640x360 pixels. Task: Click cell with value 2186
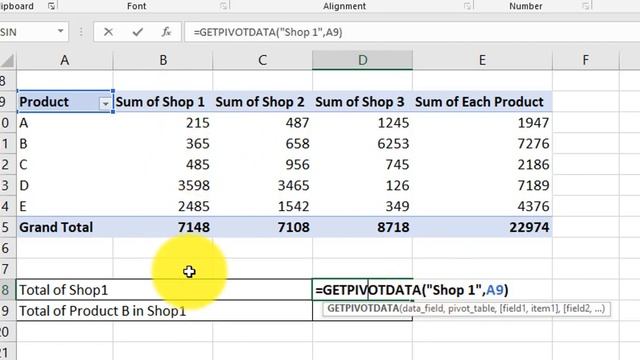click(482, 164)
